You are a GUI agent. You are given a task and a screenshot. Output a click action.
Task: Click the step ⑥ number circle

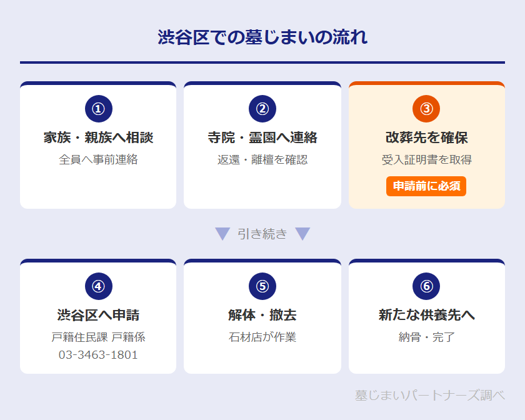[426, 286]
